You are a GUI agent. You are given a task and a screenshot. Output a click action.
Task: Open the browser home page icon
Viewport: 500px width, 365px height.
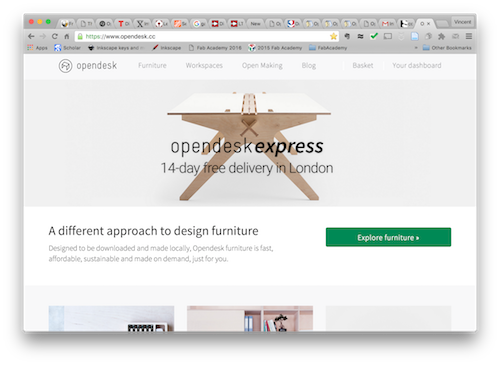pos(67,36)
